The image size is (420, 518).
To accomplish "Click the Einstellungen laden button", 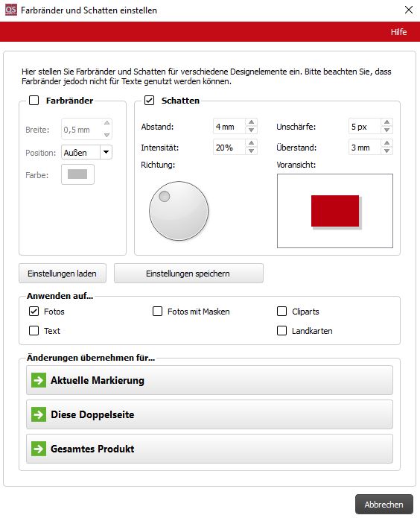I will click(63, 274).
